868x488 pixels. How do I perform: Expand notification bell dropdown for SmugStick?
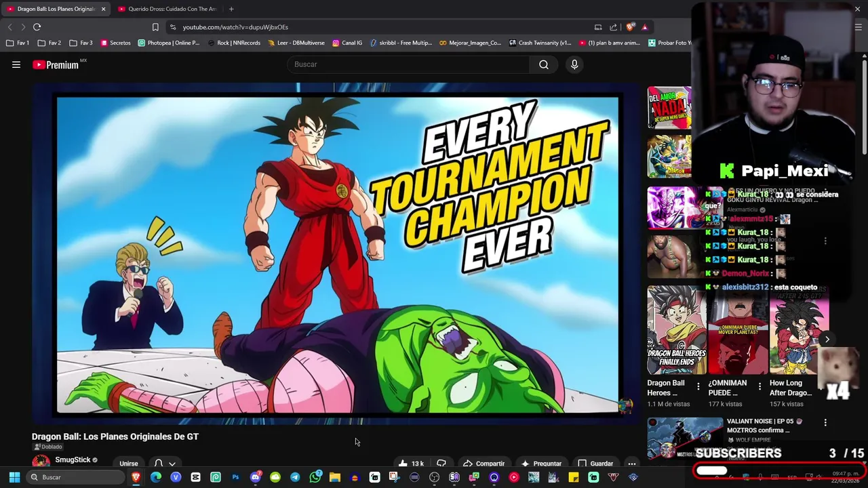165,464
